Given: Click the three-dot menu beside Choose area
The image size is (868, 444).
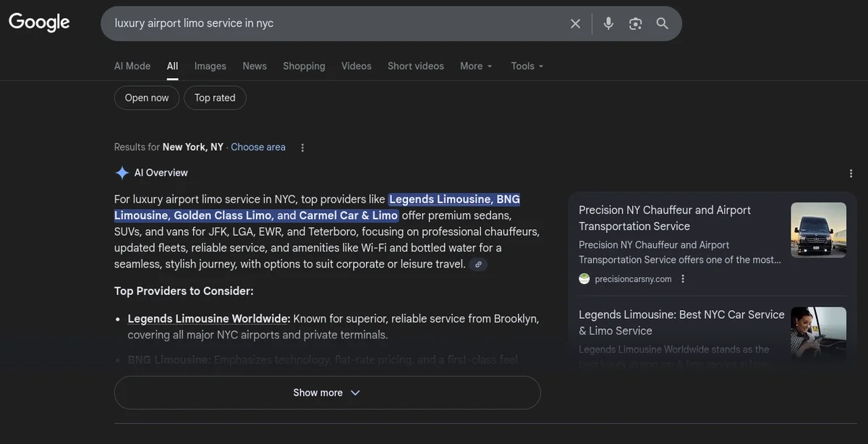Looking at the screenshot, I should tap(302, 147).
